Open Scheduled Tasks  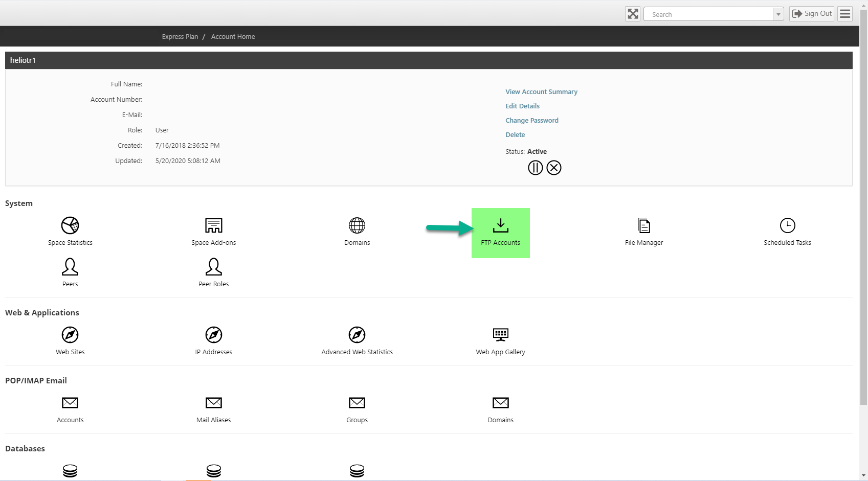[787, 232]
